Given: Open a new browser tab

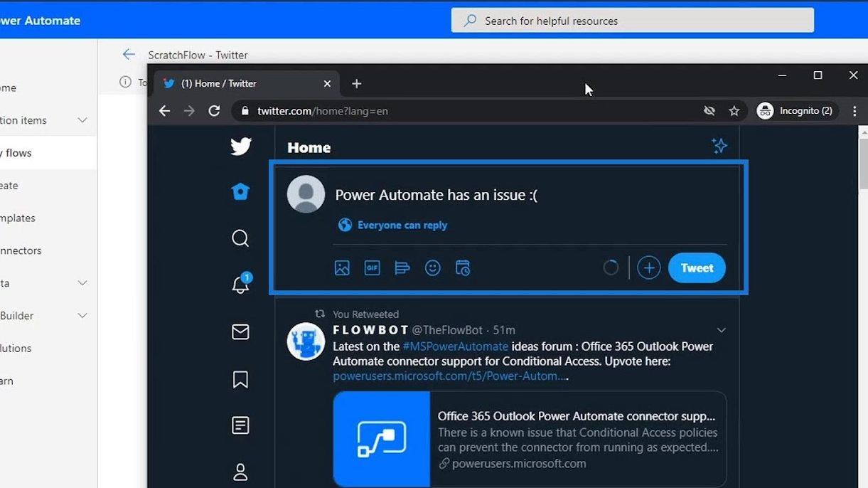Looking at the screenshot, I should [357, 84].
